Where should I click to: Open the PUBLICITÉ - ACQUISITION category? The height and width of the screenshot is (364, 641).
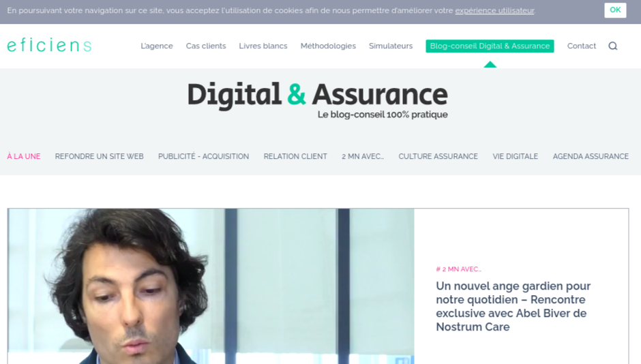pos(204,157)
